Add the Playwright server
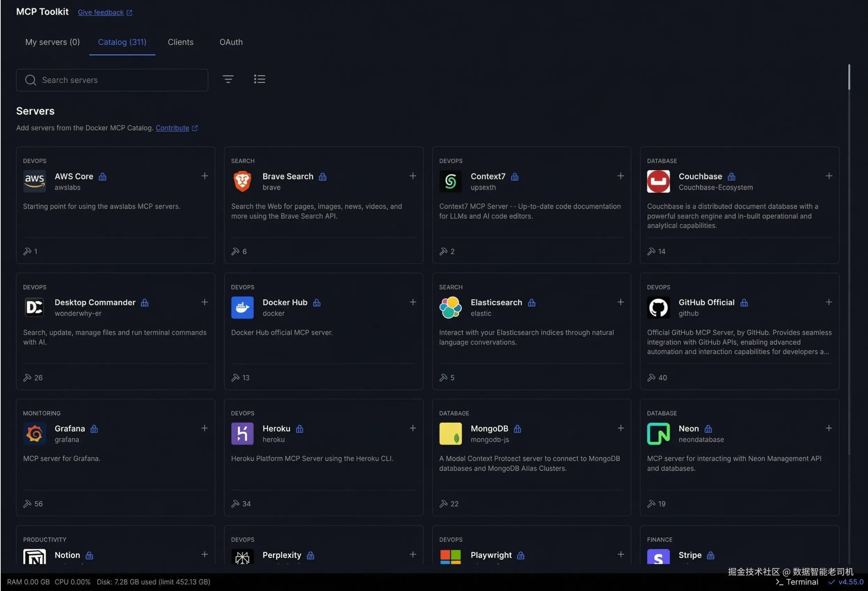This screenshot has width=868, height=591. coord(621,554)
